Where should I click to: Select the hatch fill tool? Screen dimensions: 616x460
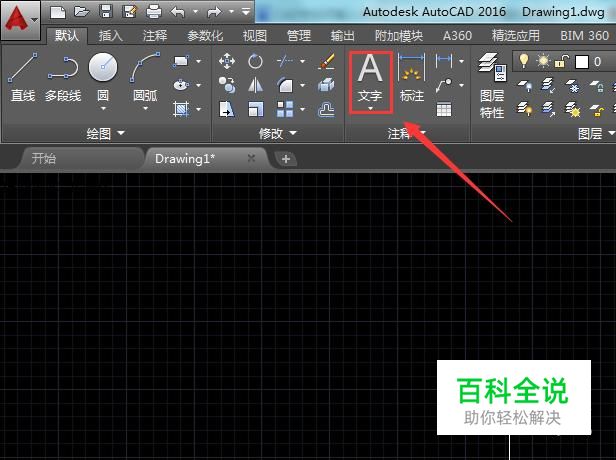pyautogui.click(x=181, y=109)
